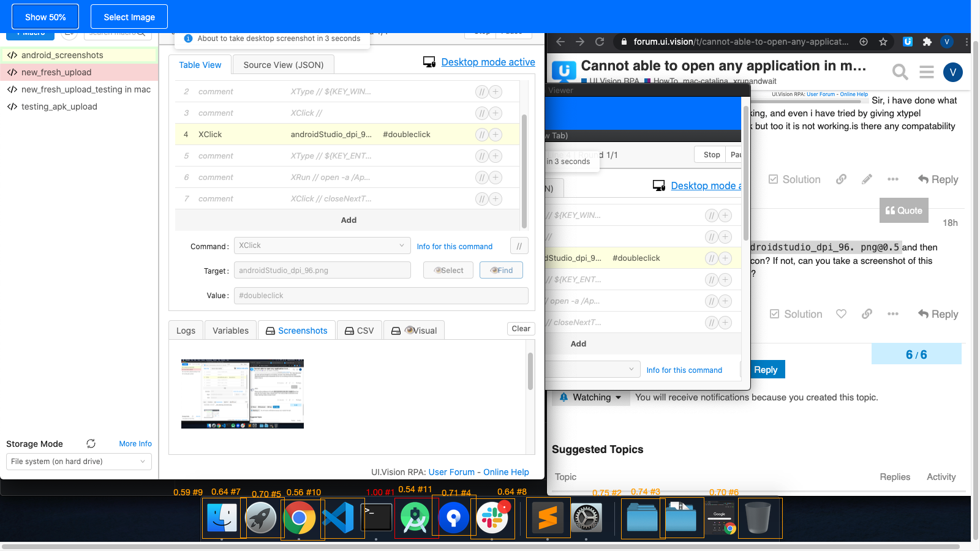Click the refresh icon beside Storage Mode
Image resolution: width=980 pixels, height=551 pixels.
point(91,444)
